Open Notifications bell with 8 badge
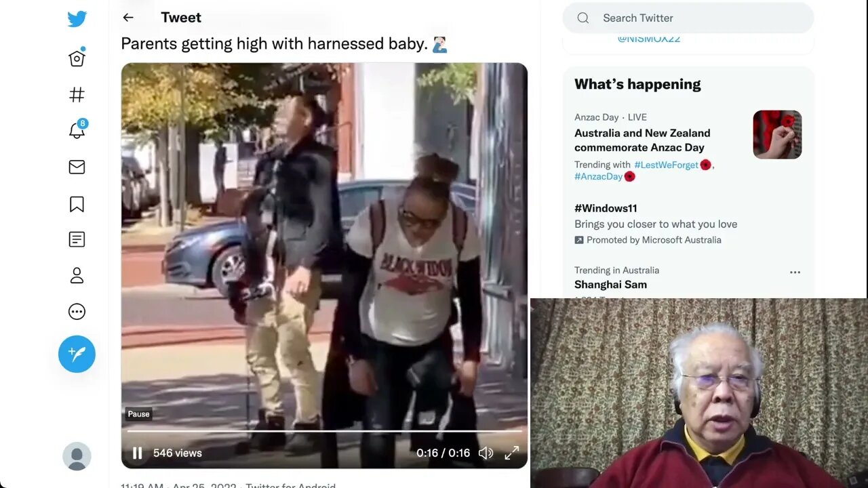This screenshot has width=868, height=488. pyautogui.click(x=77, y=130)
